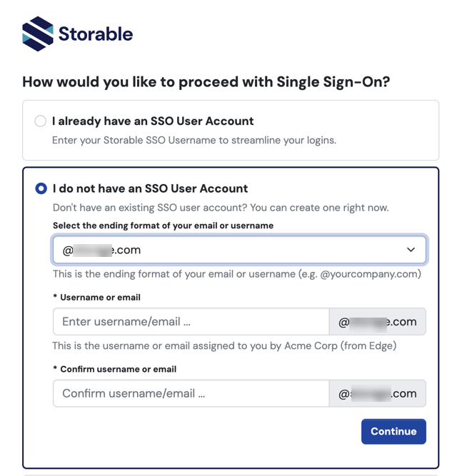Focus the "Confirm username/email" input field
Viewport: 457px width, 476px height.
pos(191,393)
